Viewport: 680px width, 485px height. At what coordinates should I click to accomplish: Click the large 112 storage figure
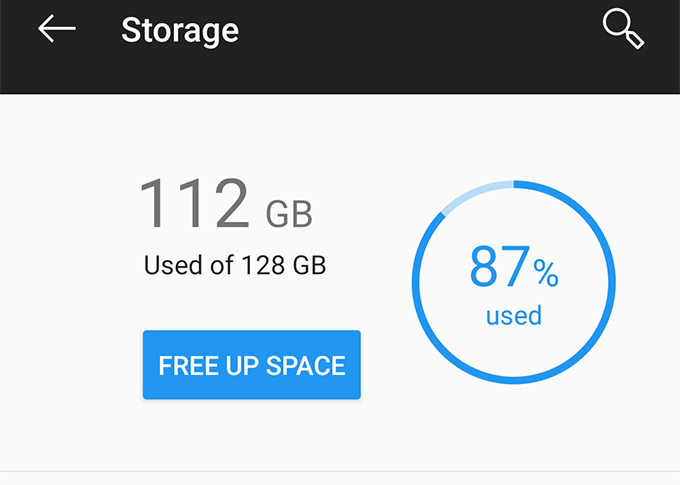coord(193,203)
